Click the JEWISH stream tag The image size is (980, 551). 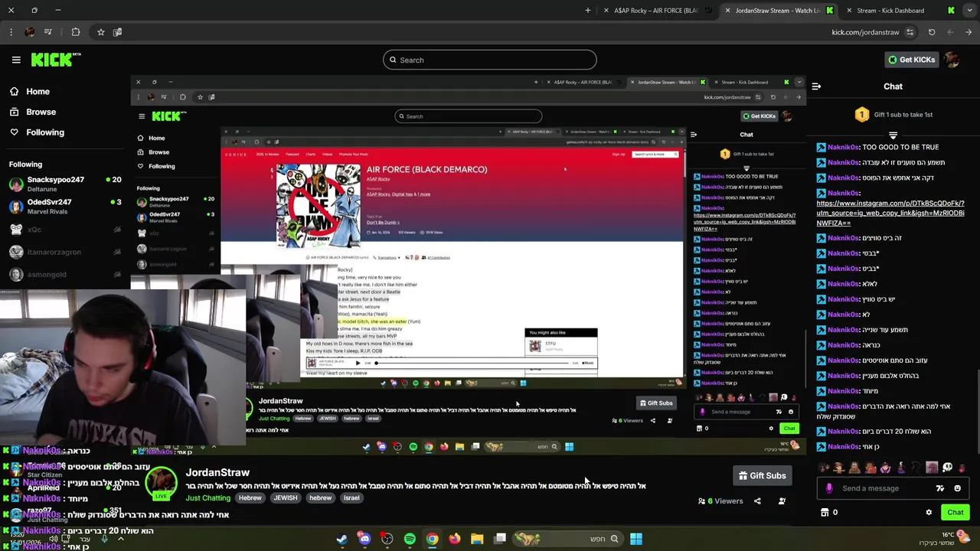[285, 498]
